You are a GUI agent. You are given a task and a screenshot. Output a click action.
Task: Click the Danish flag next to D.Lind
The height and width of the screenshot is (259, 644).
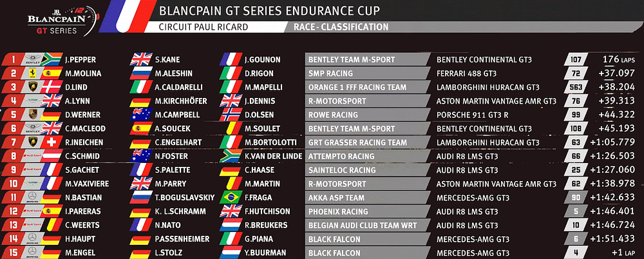51,87
